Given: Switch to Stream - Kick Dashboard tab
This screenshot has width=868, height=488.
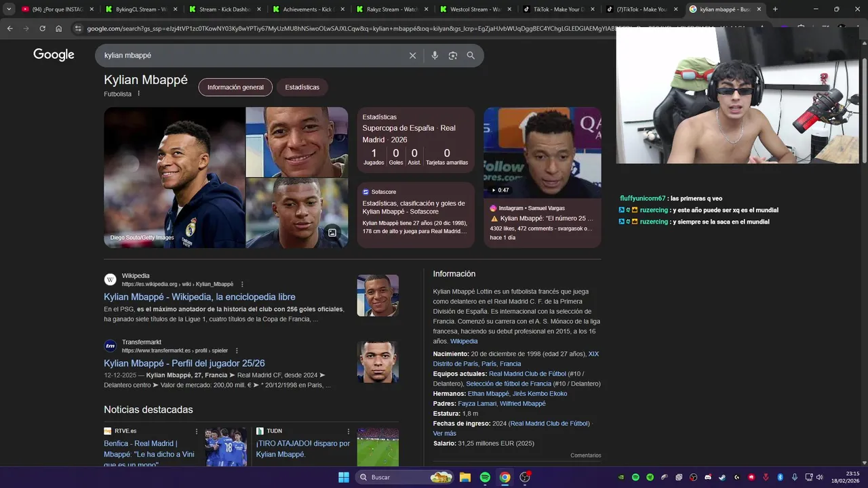Looking at the screenshot, I should pos(225,9).
